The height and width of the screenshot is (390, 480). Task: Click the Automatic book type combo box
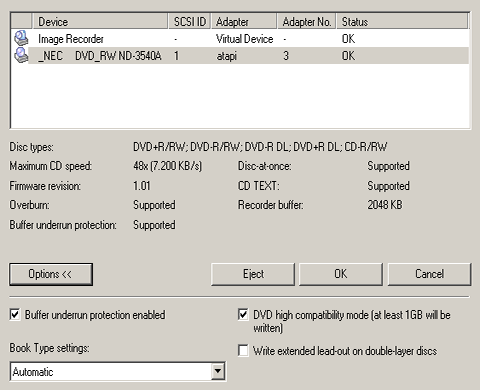[118, 371]
